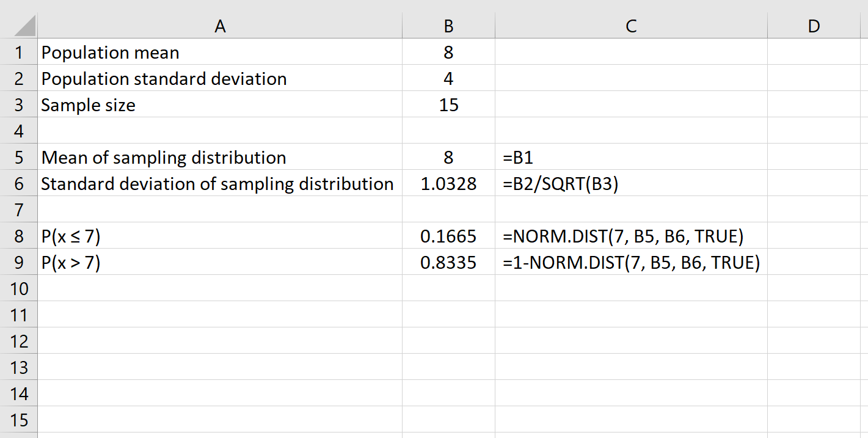Click the Population mean value of 8
The width and height of the screenshot is (868, 438).
point(448,53)
